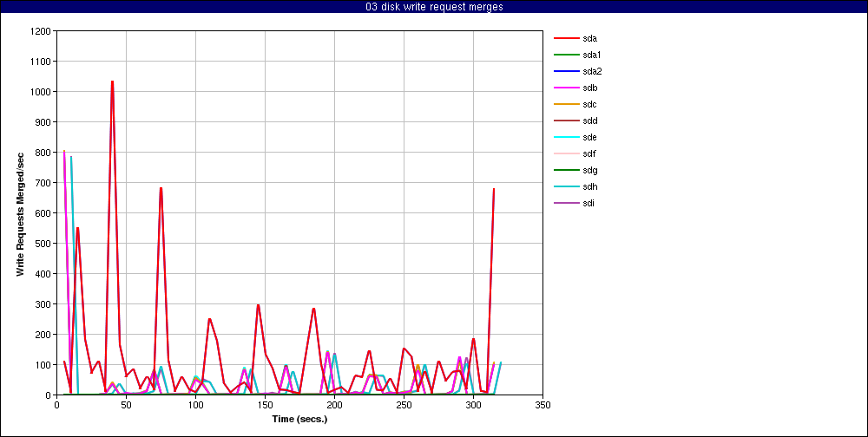Screen dimensions: 868x437
Task: Click the pink sdf legend line swatch
Action: tap(566, 153)
